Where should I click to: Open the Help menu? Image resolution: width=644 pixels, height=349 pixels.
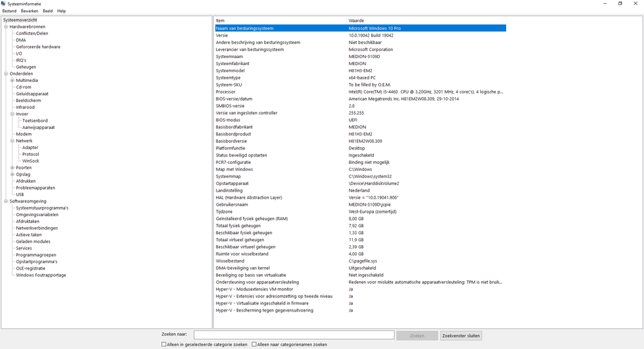tap(61, 11)
